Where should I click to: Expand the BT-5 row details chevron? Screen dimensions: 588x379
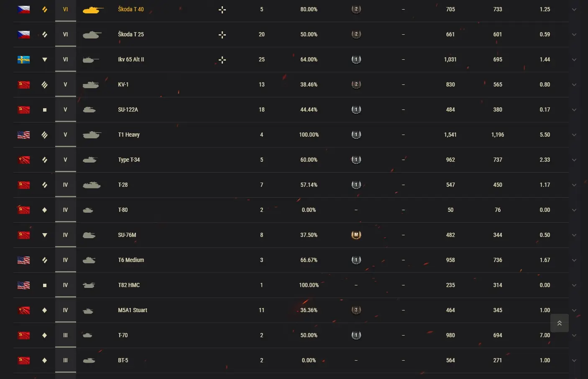pyautogui.click(x=574, y=361)
